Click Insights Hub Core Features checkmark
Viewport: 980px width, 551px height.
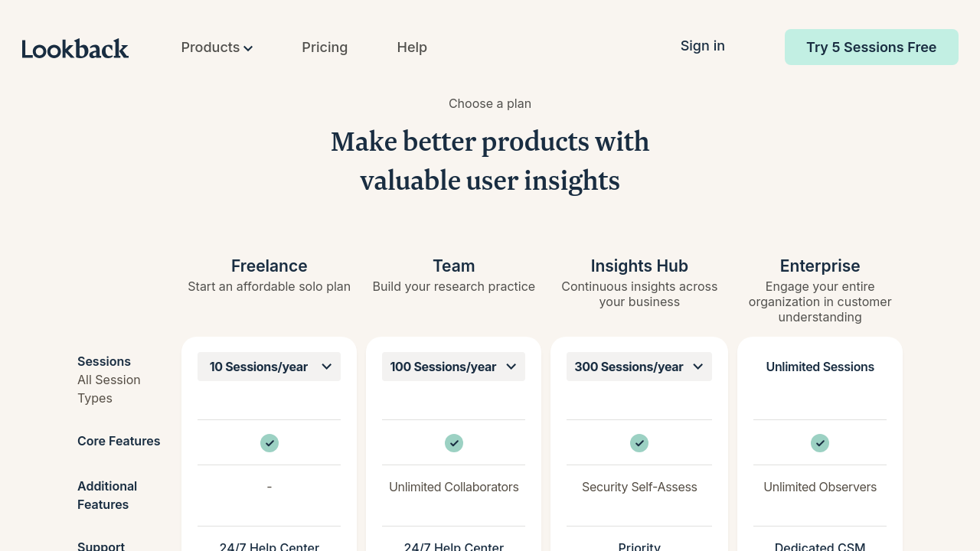tap(639, 443)
